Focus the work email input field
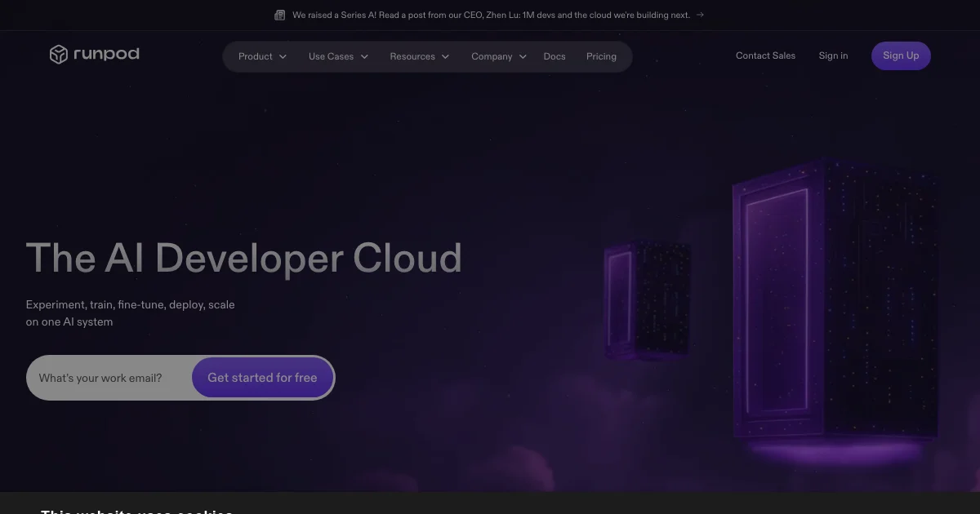Screen dimensions: 980x514 pos(109,378)
